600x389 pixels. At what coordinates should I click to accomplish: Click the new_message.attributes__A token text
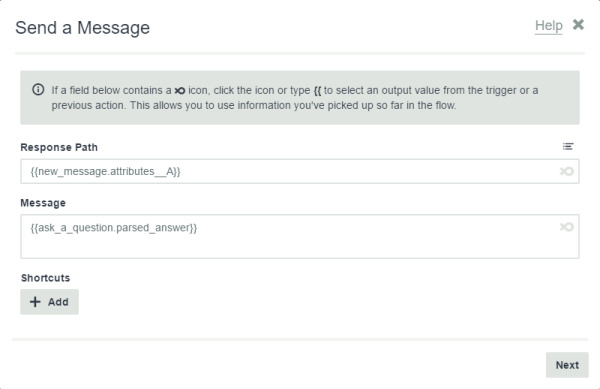[105, 171]
